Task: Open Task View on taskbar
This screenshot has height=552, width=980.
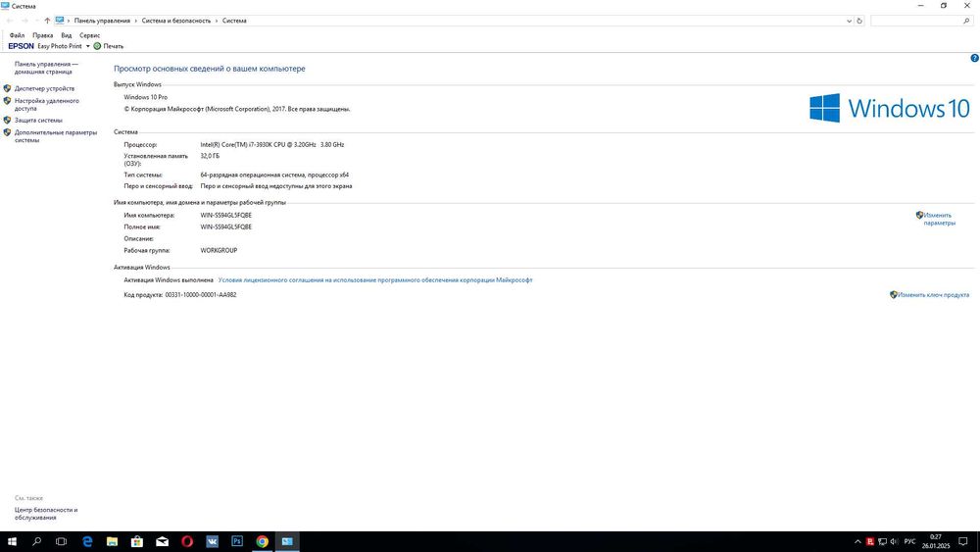Action: click(61, 541)
